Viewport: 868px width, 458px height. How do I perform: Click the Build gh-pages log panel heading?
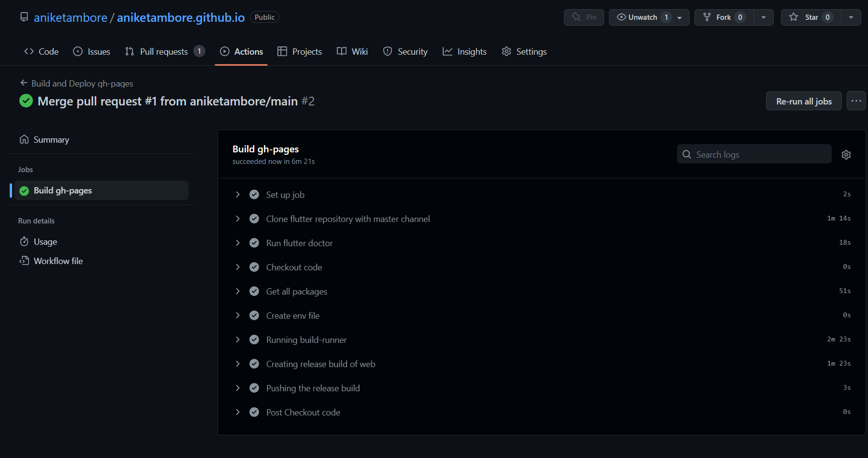click(266, 149)
